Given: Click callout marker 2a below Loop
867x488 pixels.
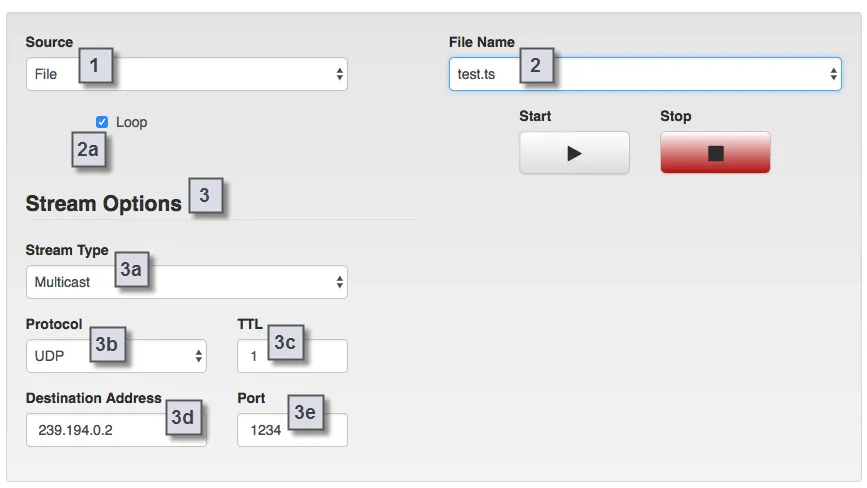Looking at the screenshot, I should (88, 149).
